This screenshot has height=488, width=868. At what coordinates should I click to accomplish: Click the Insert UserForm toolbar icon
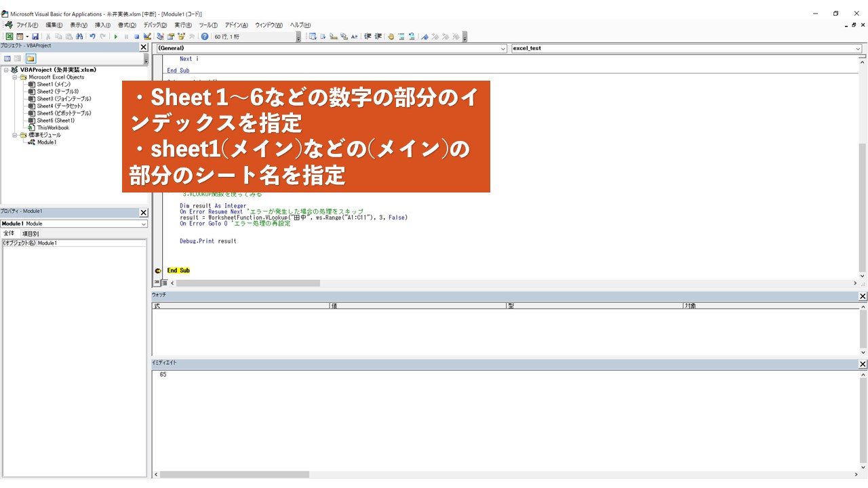tap(19, 37)
